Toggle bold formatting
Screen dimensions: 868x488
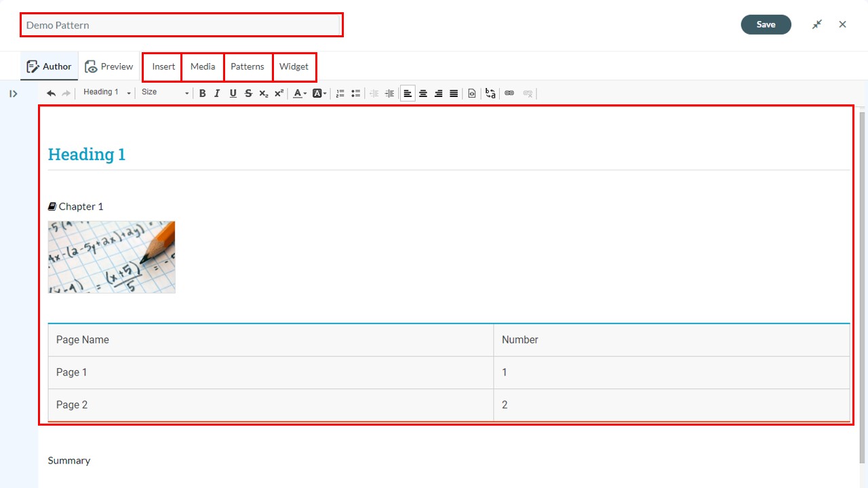coord(202,94)
